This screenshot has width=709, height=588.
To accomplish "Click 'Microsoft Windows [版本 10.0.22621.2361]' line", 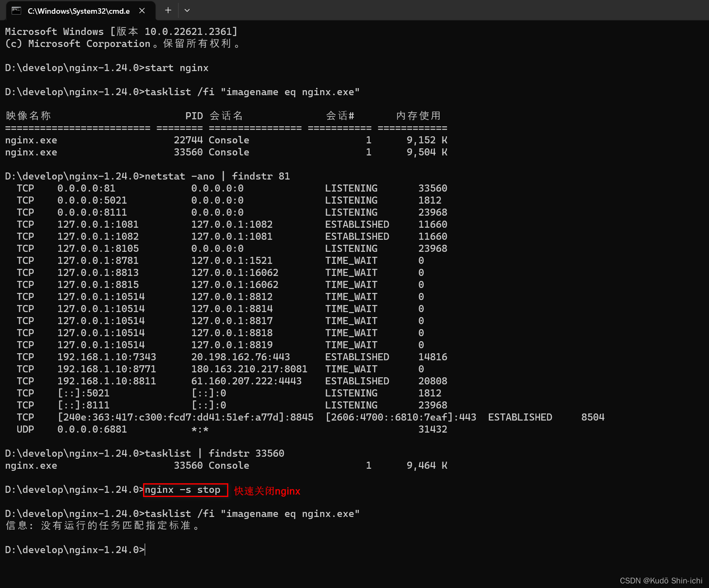I will [121, 32].
